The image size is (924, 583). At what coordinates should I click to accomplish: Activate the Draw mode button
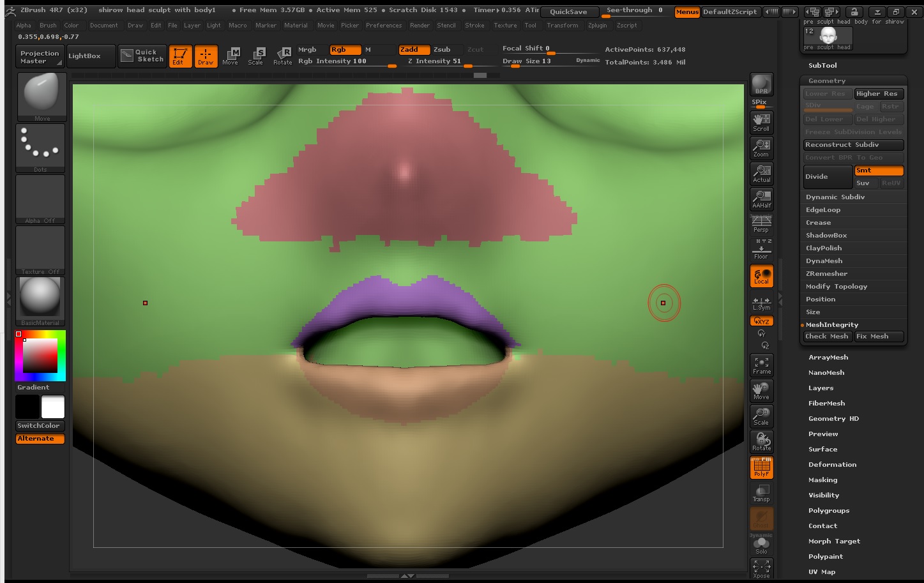coord(206,56)
